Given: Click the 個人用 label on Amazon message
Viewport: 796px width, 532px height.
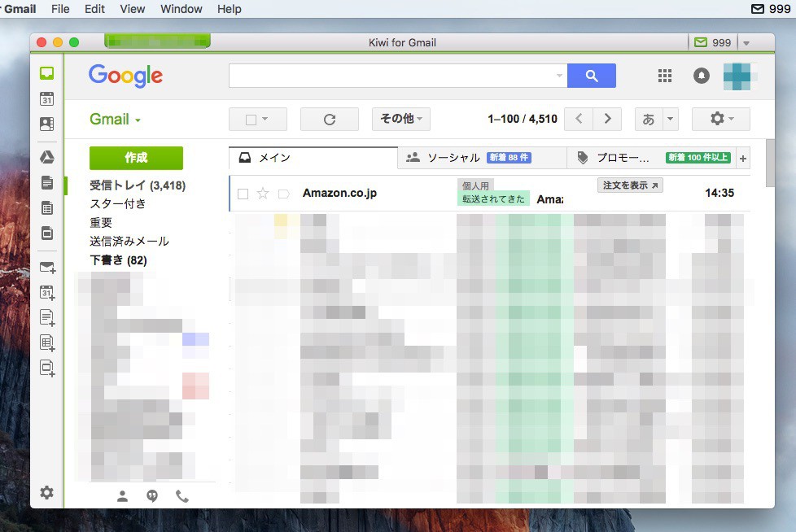Looking at the screenshot, I should pyautogui.click(x=475, y=186).
